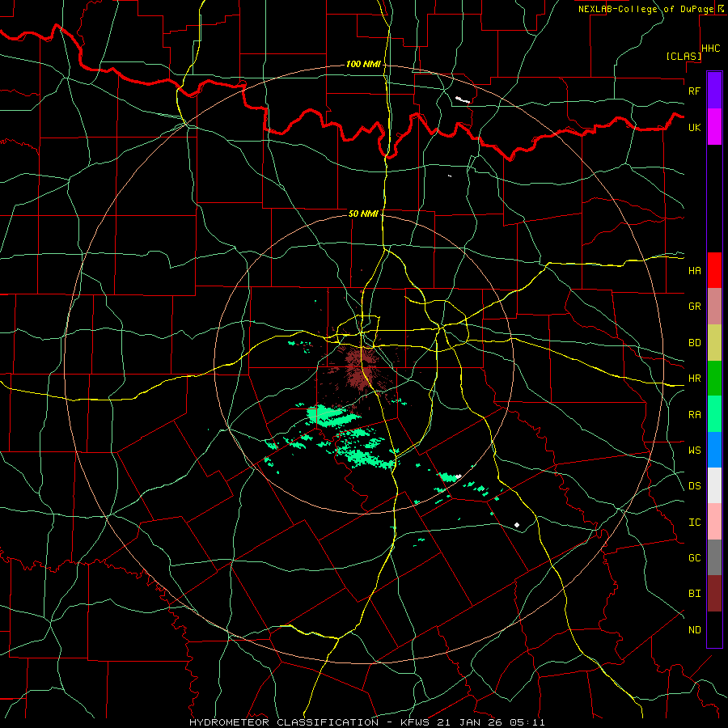Select the dusty pink GR legend swatch

(x=714, y=307)
